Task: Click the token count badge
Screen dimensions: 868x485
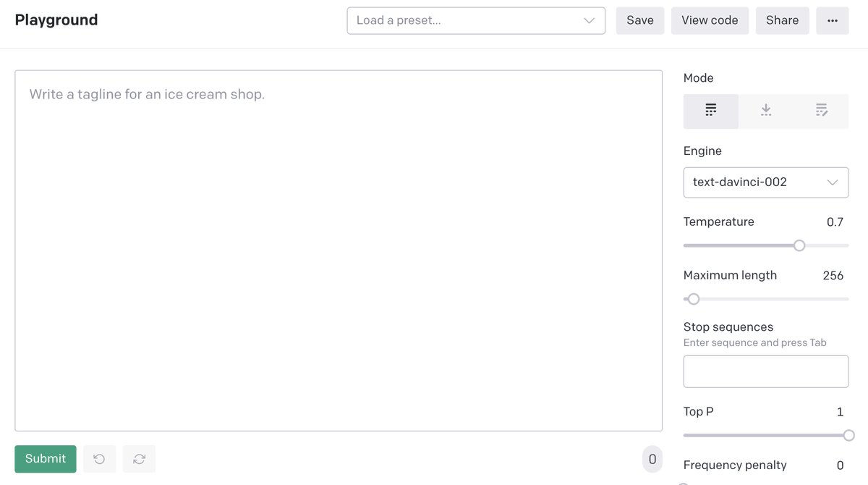Action: (652, 459)
